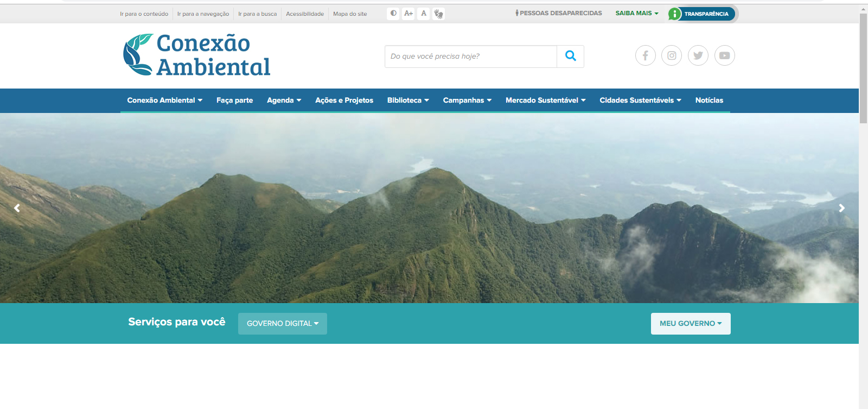The image size is (868, 409).
Task: Open the Instagram social media icon
Action: tap(672, 55)
